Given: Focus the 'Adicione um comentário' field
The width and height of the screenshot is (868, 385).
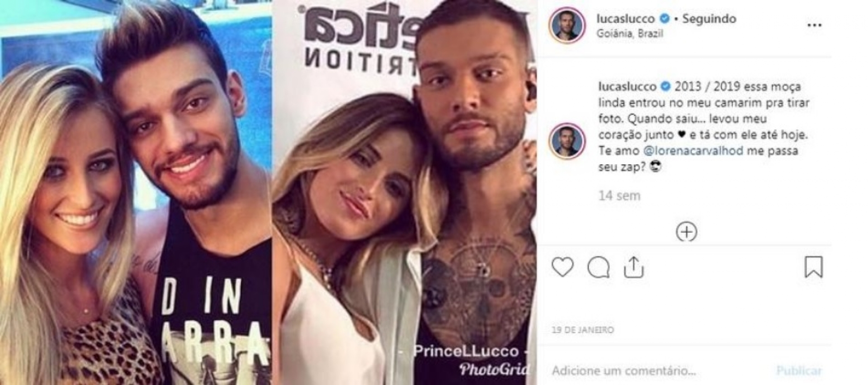Looking at the screenshot, I should [x=660, y=371].
